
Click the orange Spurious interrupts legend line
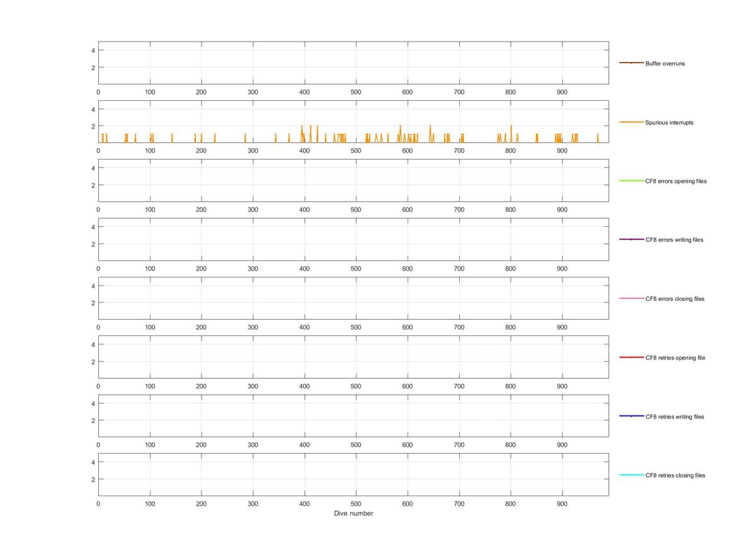631,122
